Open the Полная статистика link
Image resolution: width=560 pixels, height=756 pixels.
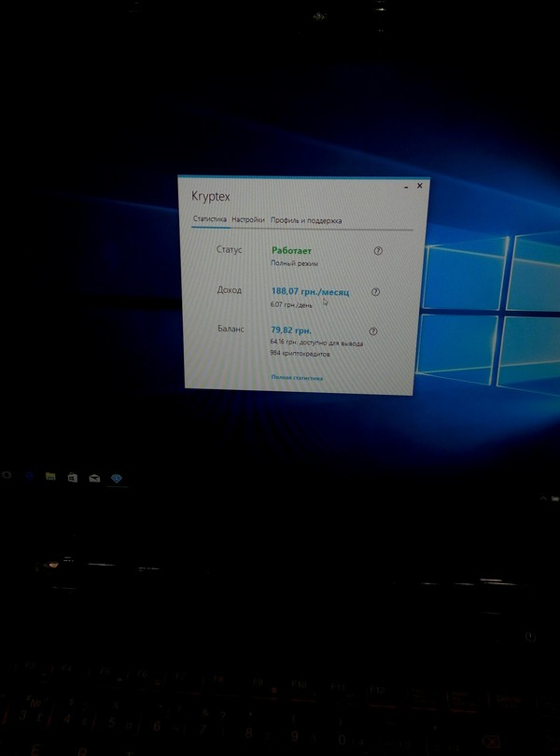point(297,378)
